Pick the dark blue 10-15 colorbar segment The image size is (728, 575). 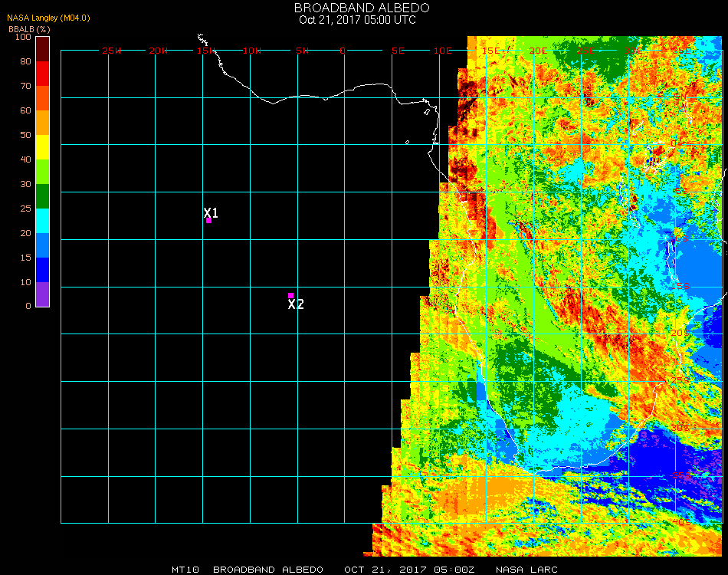click(43, 270)
